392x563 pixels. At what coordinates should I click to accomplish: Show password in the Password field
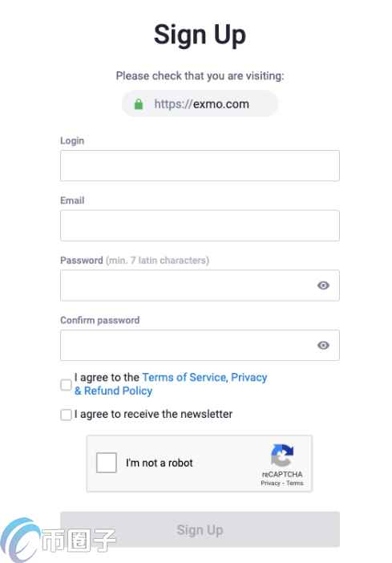pyautogui.click(x=323, y=286)
